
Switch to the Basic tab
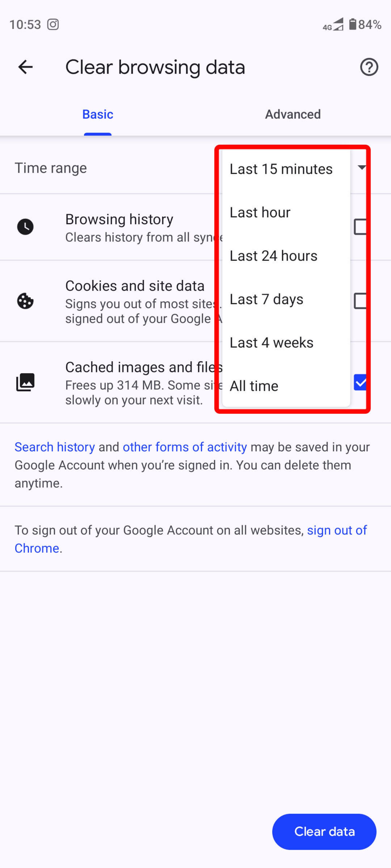coord(98,114)
